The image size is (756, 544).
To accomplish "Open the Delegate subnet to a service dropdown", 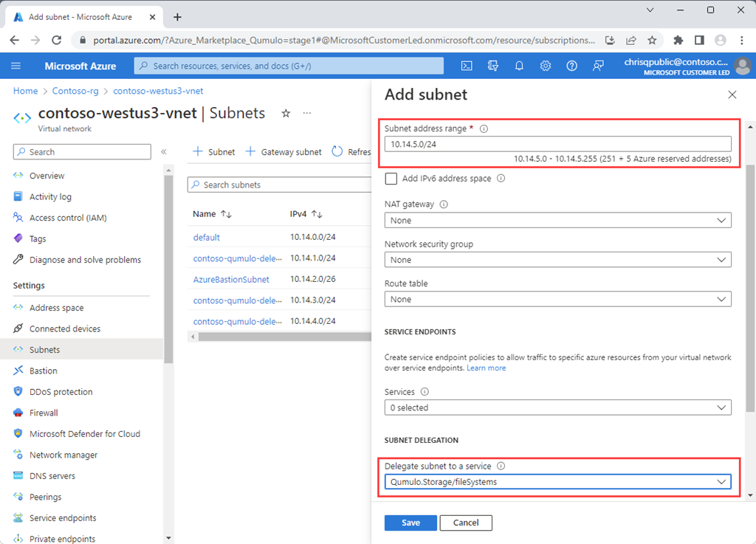I will tap(558, 482).
